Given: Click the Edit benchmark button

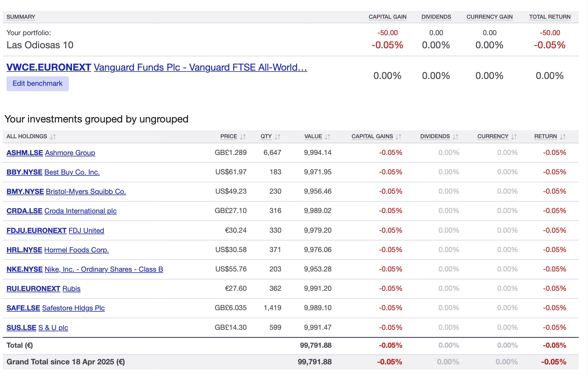Looking at the screenshot, I should tap(38, 83).
